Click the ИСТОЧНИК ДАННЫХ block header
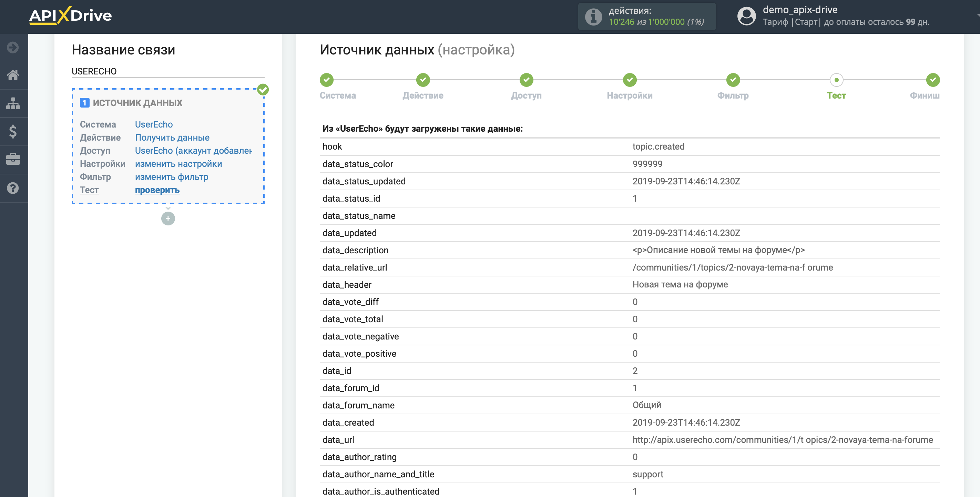The height and width of the screenshot is (497, 980). click(x=138, y=103)
